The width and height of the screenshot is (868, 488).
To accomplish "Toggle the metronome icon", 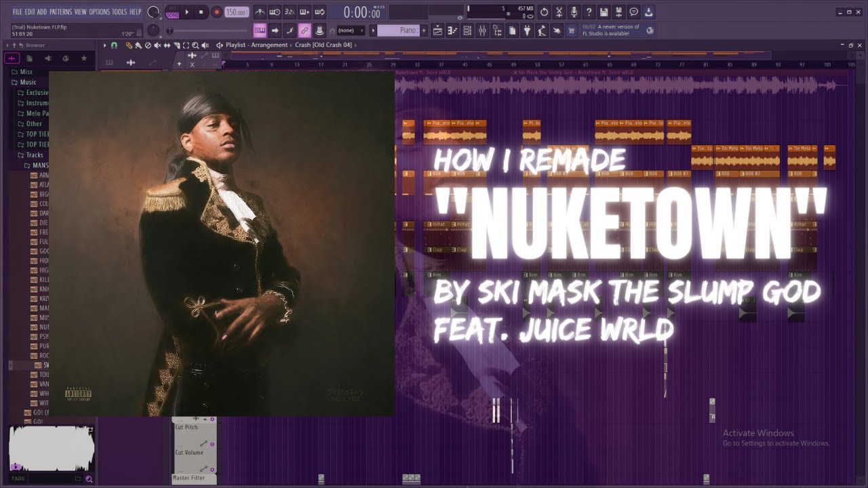I will pos(260,12).
